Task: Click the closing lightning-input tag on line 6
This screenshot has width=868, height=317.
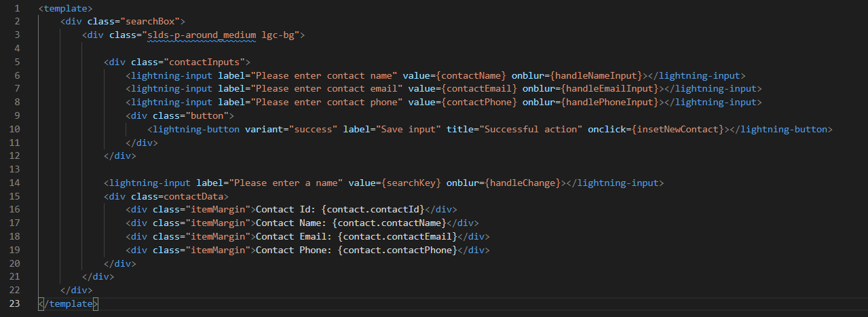Action: click(696, 75)
